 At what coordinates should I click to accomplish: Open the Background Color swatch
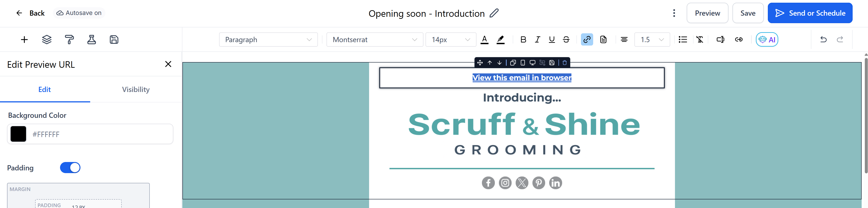coord(18,134)
